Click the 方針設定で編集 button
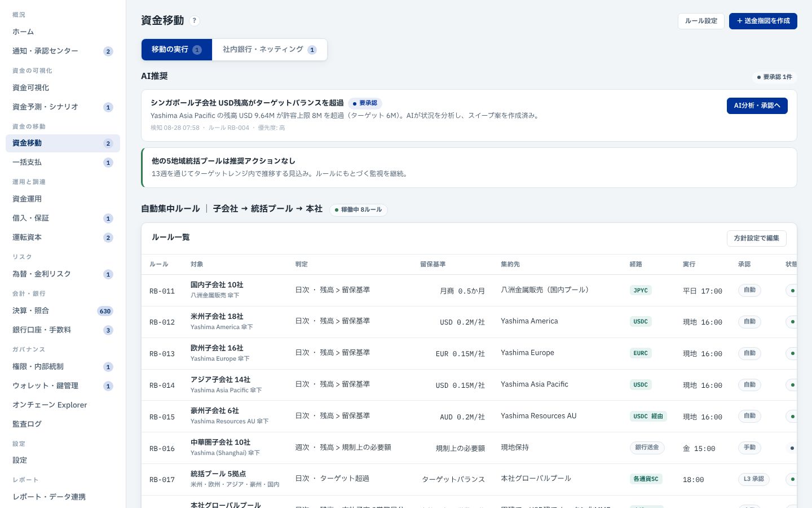The image size is (812, 508). (756, 238)
